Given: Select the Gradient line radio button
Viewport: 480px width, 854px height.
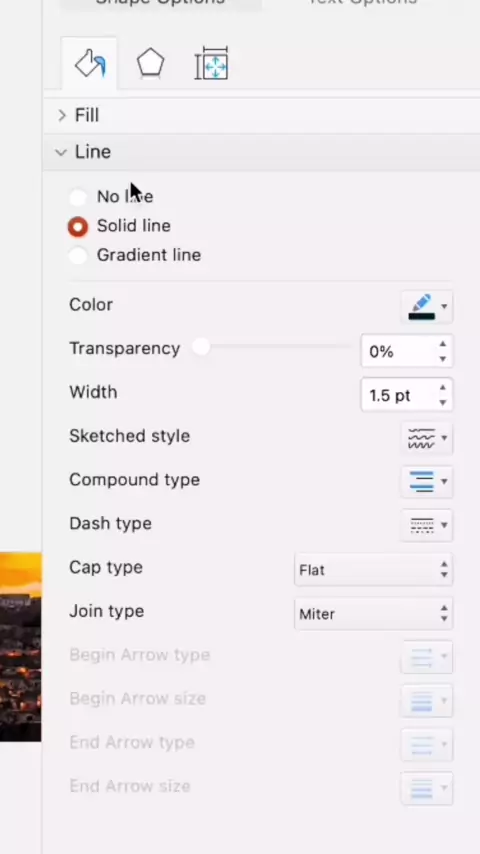Looking at the screenshot, I should point(78,255).
